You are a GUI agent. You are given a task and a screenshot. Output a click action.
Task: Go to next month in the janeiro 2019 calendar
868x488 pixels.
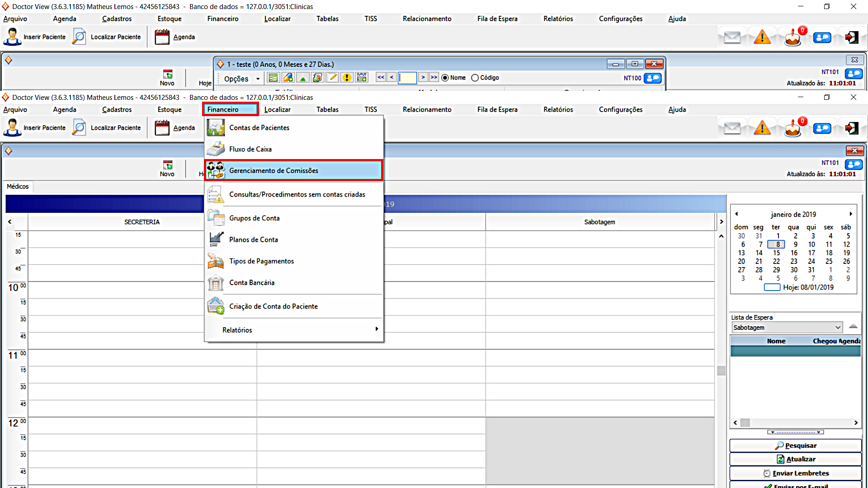[850, 214]
